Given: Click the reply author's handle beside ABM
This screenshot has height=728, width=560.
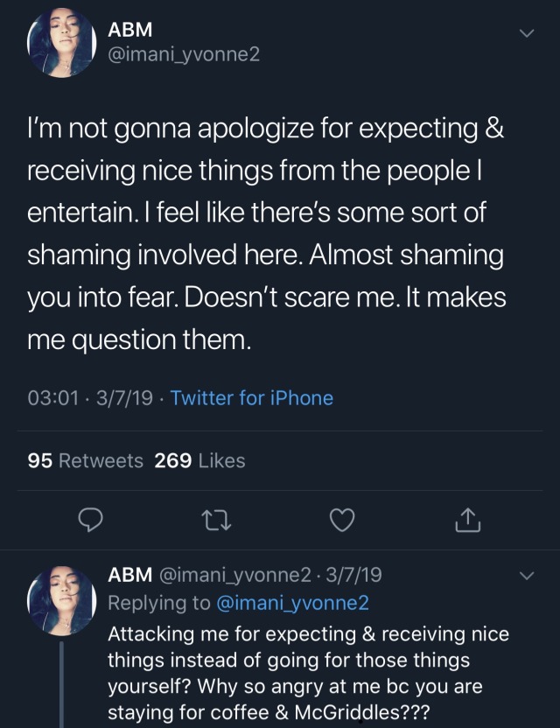Looking at the screenshot, I should click(x=234, y=575).
